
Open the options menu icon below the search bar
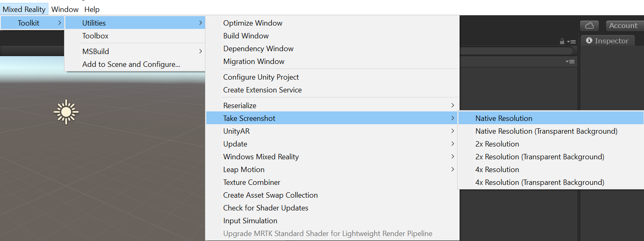570,61
